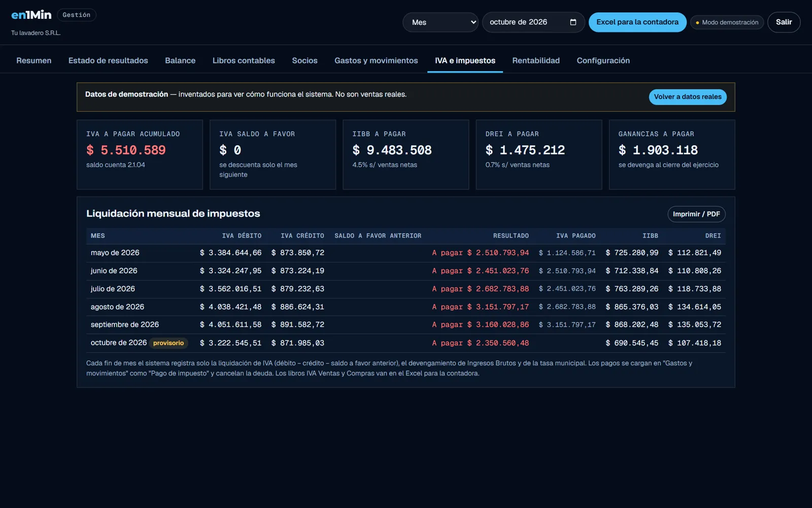Screen dimensions: 812x508
Task: Click IVA débito value $ 3.384.644,66
Action: pos(231,253)
